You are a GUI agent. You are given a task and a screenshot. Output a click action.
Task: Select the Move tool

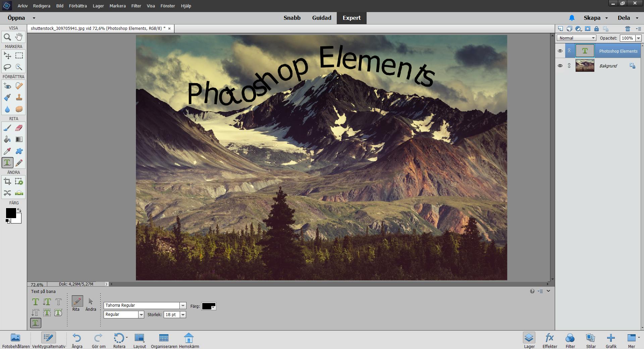pyautogui.click(x=7, y=55)
